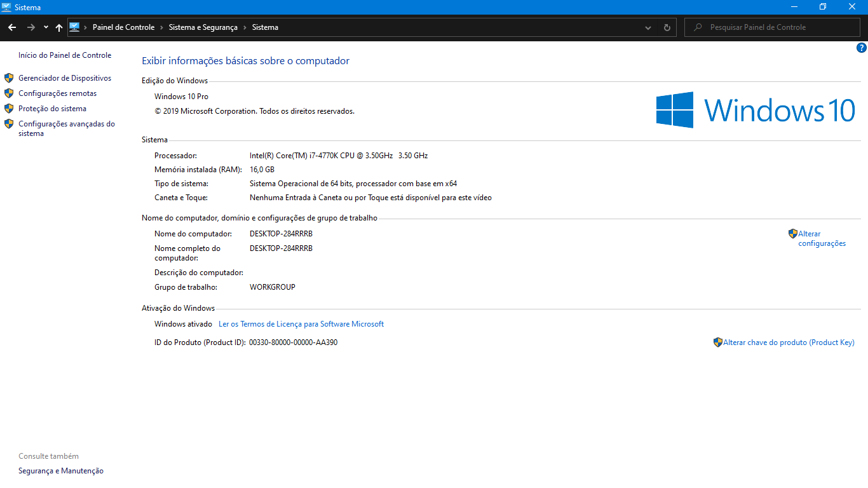Refresh the page with the refresh icon
Viewport: 868px width, 488px height.
pos(667,27)
